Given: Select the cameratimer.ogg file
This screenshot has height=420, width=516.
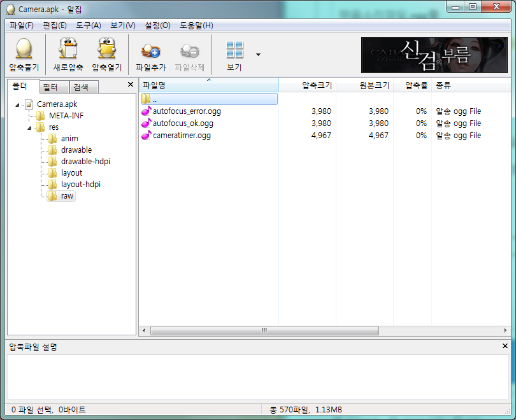Looking at the screenshot, I should pyautogui.click(x=182, y=136).
